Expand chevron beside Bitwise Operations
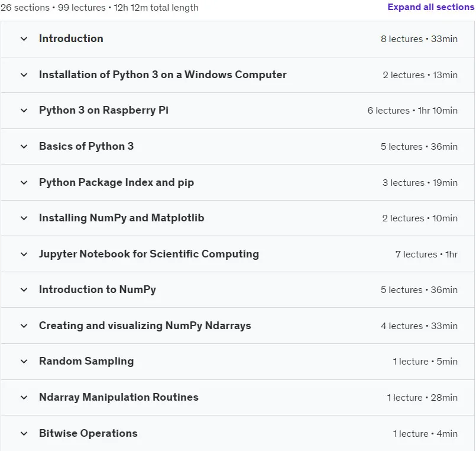This screenshot has width=476, height=451. (x=24, y=434)
